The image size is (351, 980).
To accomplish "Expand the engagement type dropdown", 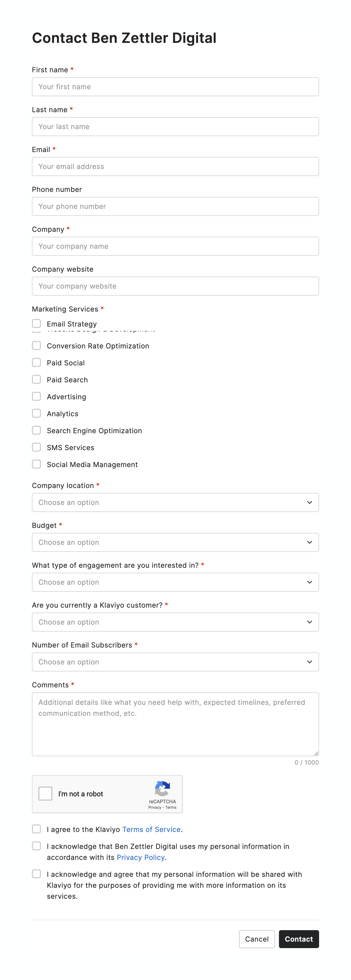I will click(x=175, y=582).
